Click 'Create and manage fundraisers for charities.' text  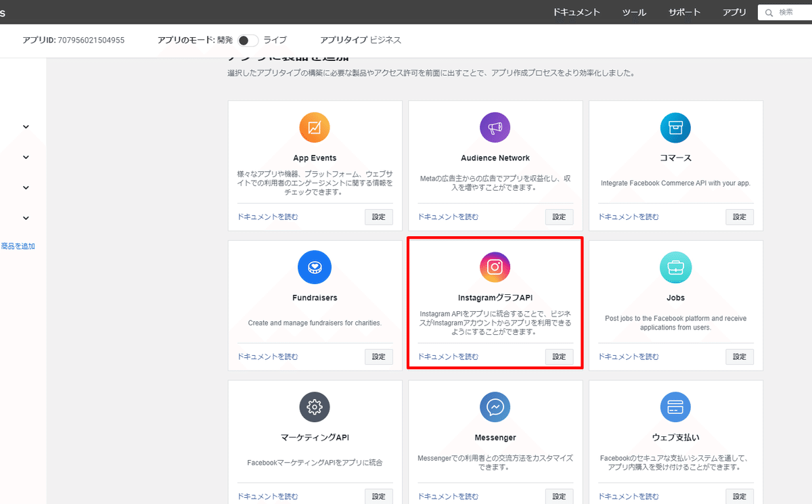point(315,323)
